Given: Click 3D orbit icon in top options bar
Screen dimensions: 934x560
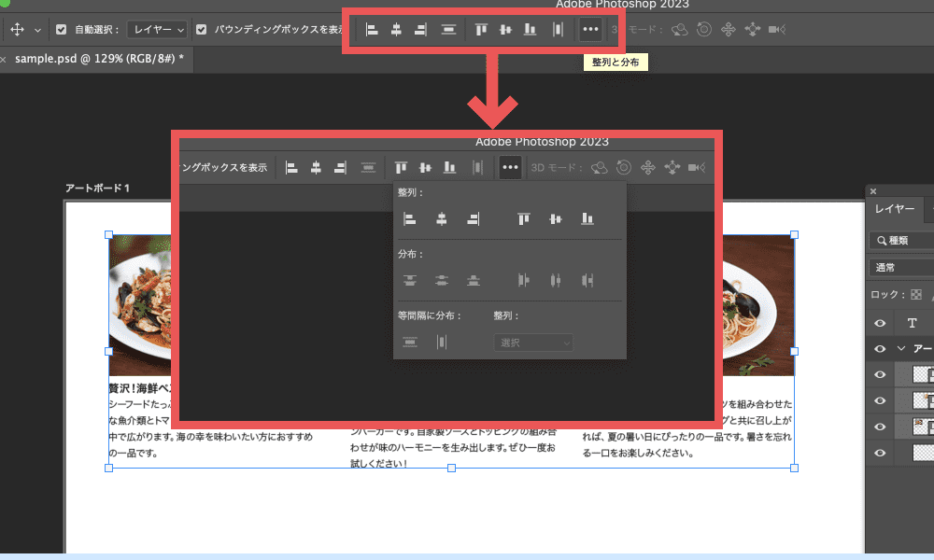Looking at the screenshot, I should coord(680,29).
